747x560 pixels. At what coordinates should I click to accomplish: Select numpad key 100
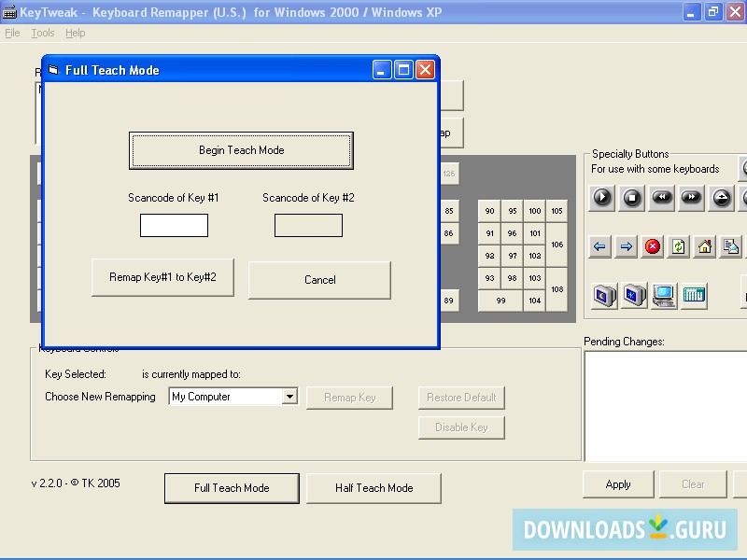[534, 211]
